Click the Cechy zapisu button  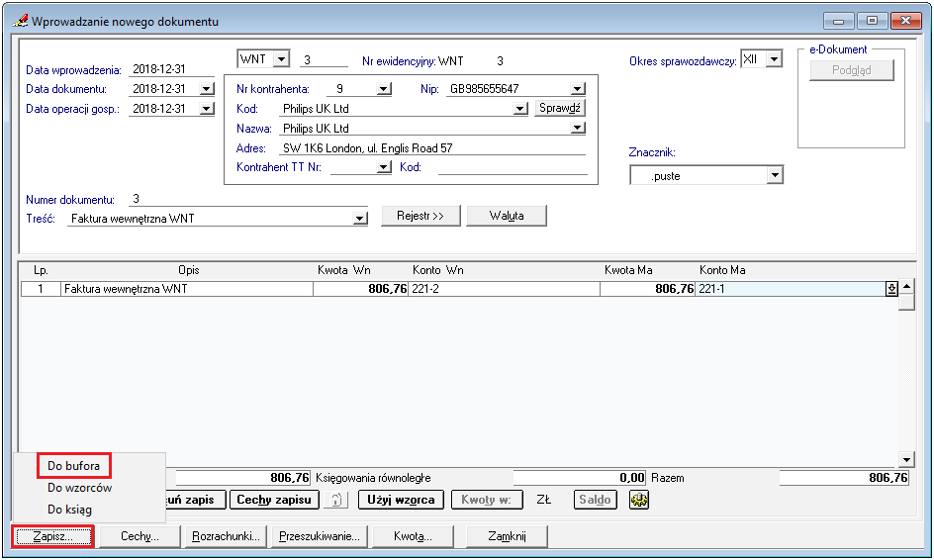pyautogui.click(x=274, y=500)
